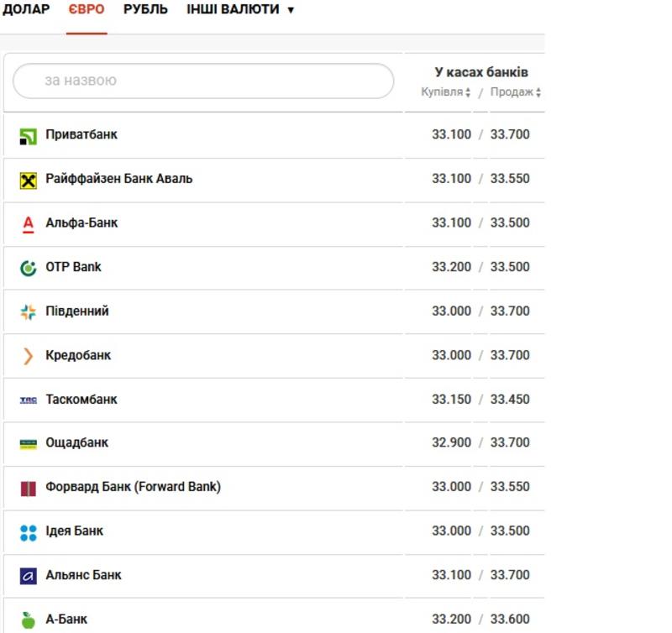Sort by Продаж column arrows

point(538,92)
